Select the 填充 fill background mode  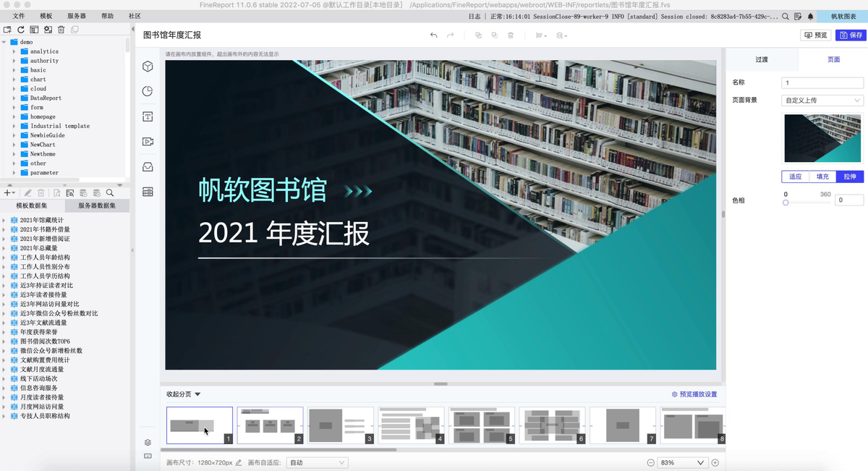tap(822, 177)
